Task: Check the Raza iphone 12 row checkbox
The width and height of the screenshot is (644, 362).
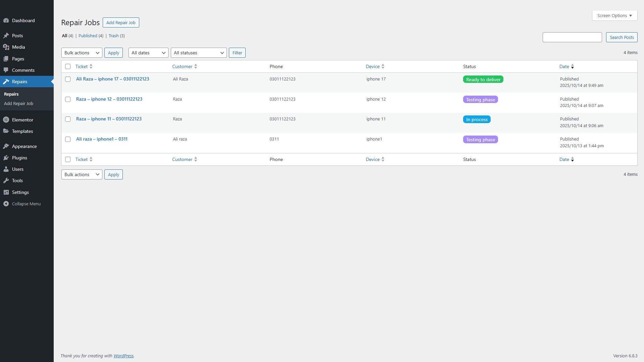Action: 68,99
